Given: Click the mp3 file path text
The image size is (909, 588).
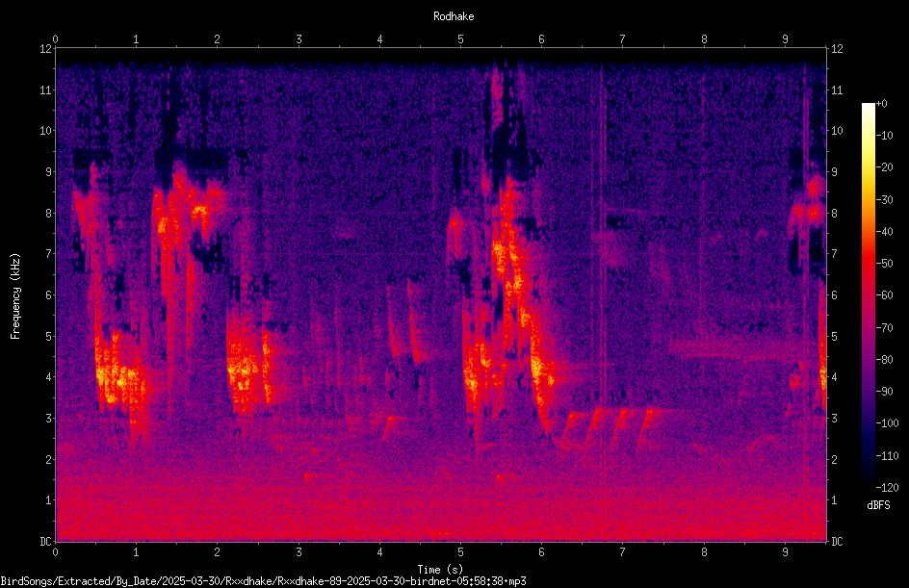Looking at the screenshot, I should coord(263,581).
